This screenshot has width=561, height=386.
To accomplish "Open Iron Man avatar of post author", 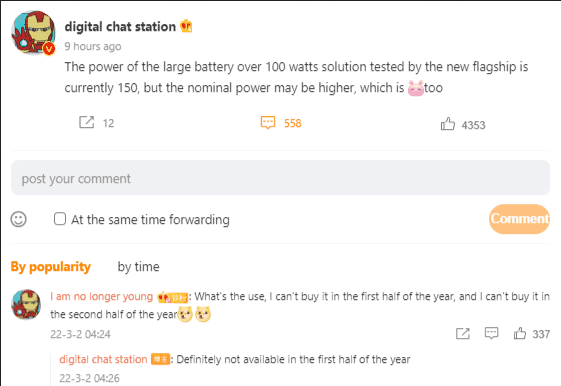I will click(x=34, y=33).
